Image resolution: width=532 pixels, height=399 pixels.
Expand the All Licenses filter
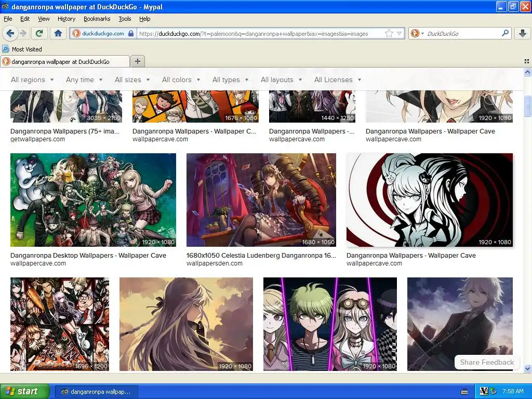coord(338,79)
